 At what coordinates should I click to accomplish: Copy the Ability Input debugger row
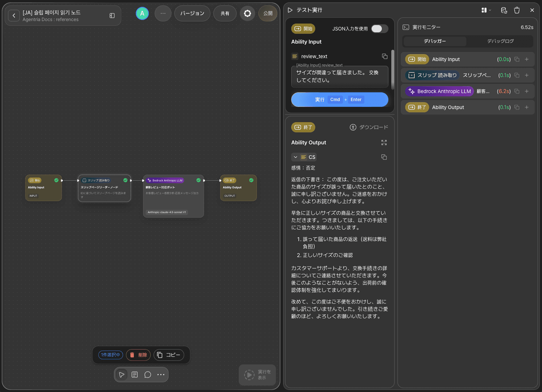tap(517, 59)
